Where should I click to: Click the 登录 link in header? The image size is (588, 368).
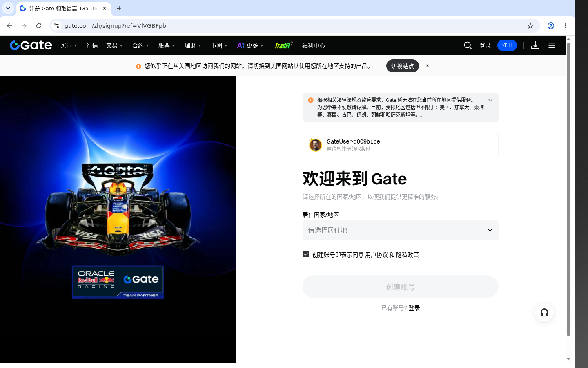[485, 45]
